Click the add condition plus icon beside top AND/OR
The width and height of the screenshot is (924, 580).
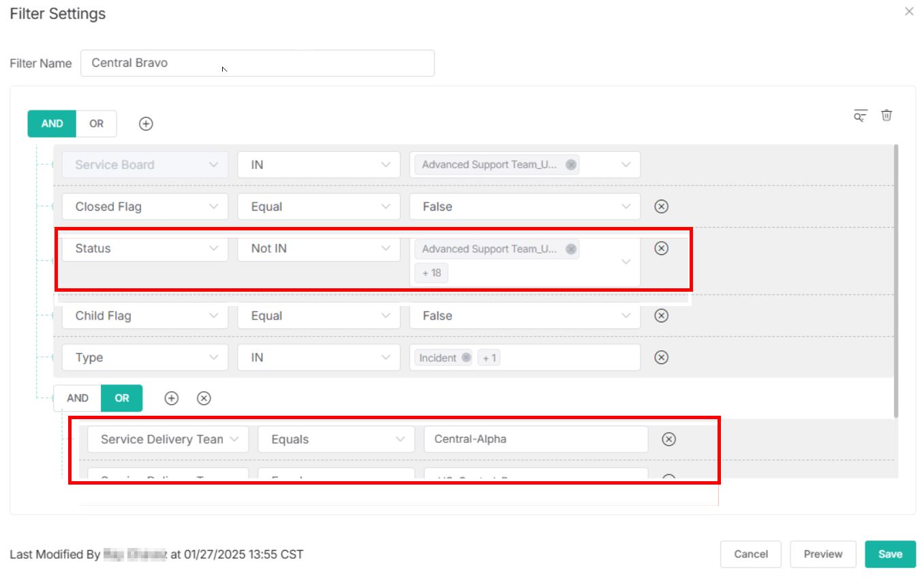coord(146,123)
